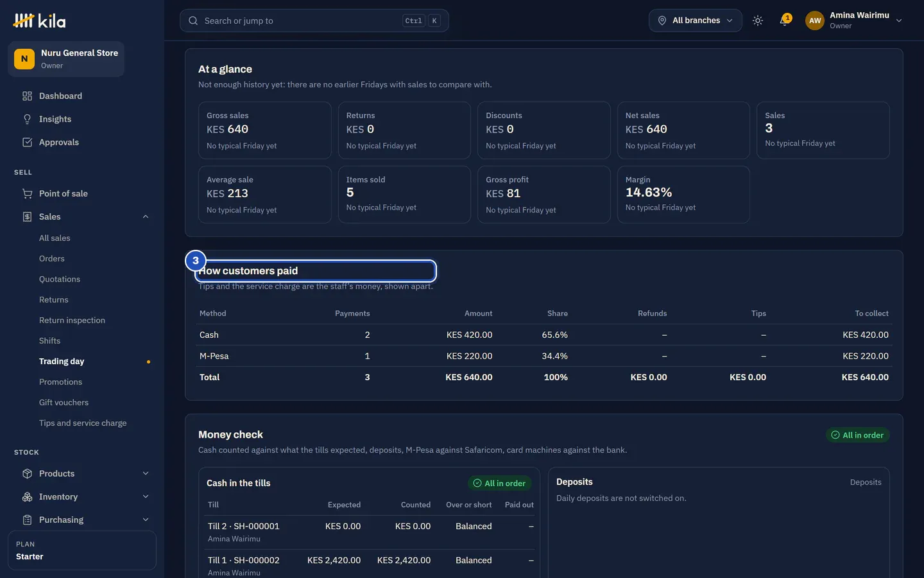The image size is (924, 578).
Task: Open Quotations in the sidebar
Action: (x=60, y=279)
